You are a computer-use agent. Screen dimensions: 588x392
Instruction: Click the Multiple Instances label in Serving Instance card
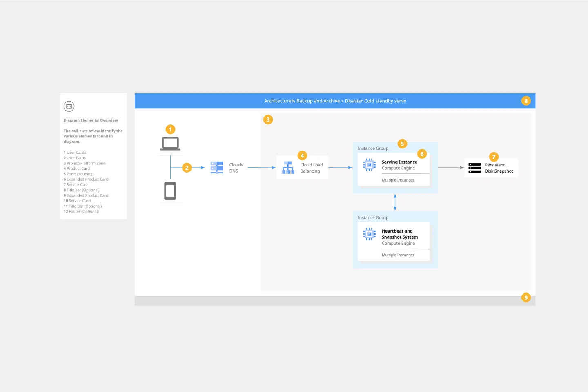click(398, 180)
